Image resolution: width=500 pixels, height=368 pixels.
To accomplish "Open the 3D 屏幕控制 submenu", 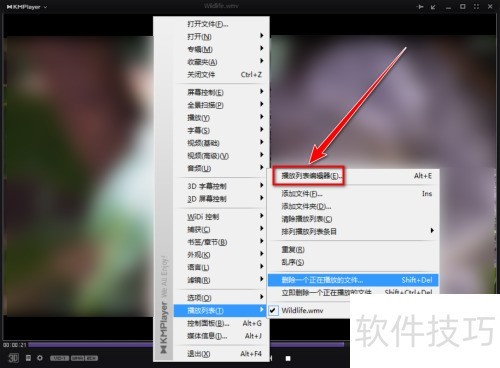I will [220, 199].
